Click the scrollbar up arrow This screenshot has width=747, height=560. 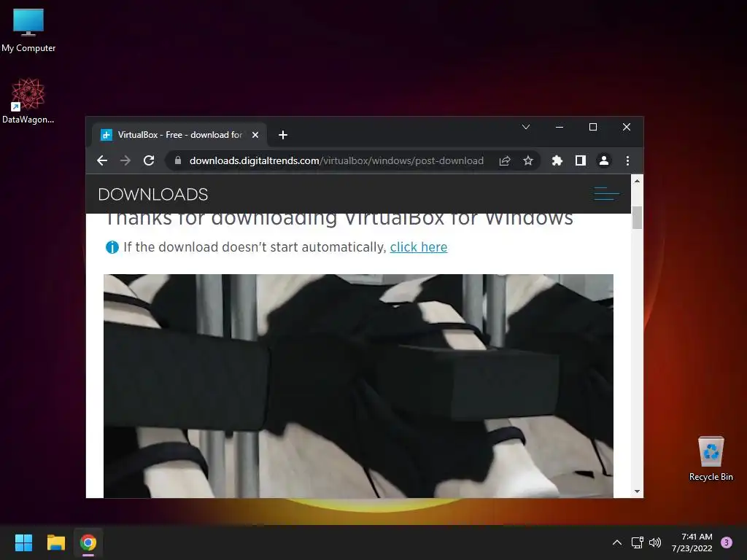point(637,181)
